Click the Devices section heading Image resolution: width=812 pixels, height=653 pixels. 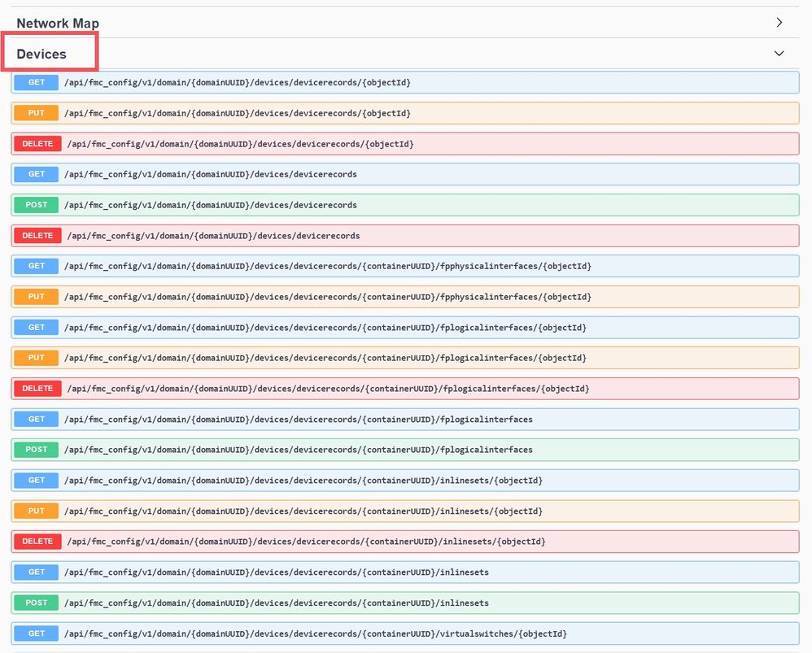click(x=41, y=54)
